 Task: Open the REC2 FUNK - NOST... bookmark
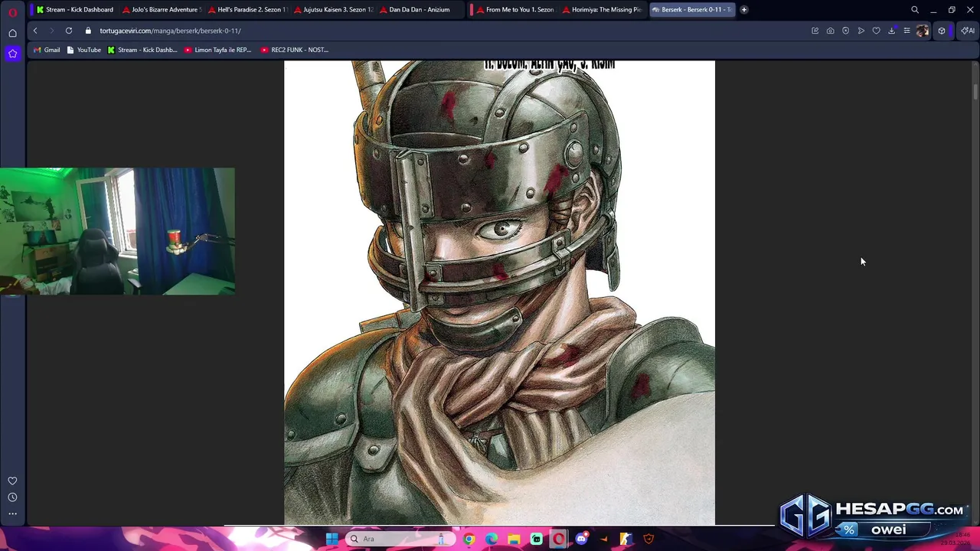[294, 50]
